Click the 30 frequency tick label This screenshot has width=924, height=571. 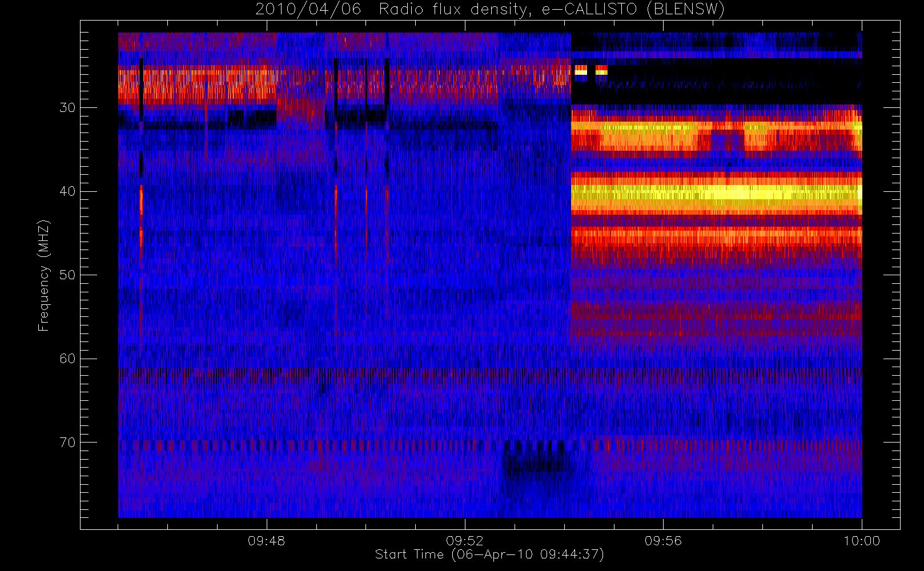(67, 108)
